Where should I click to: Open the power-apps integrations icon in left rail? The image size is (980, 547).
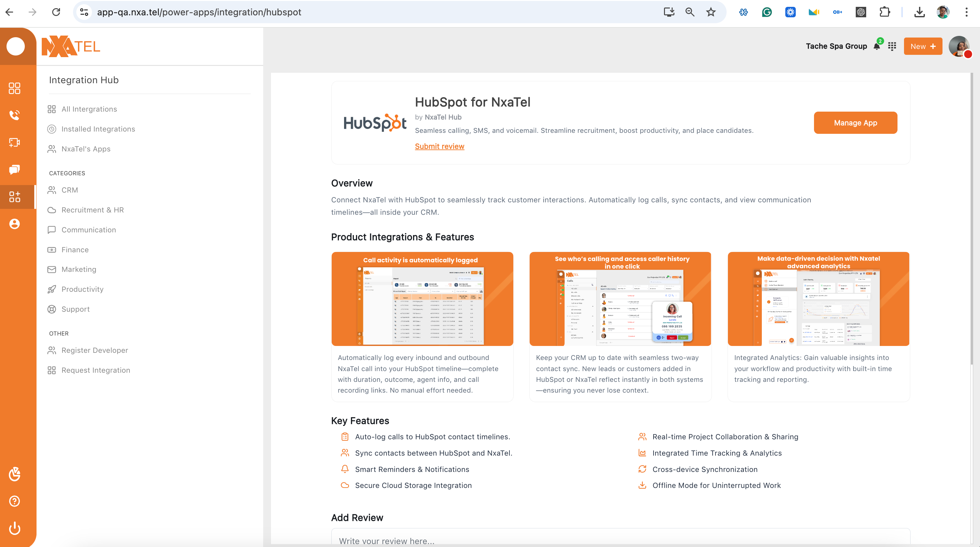click(x=14, y=196)
